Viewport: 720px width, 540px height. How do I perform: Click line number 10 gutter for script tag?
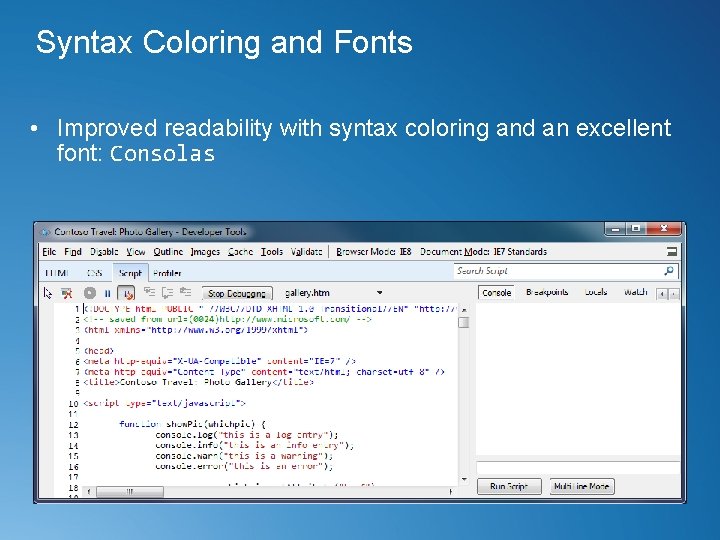(73, 404)
